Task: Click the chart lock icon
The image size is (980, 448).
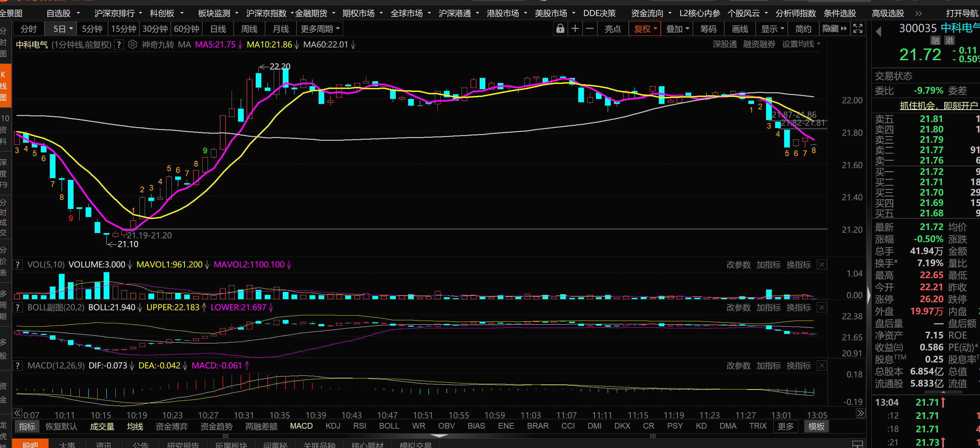Action: (x=560, y=29)
